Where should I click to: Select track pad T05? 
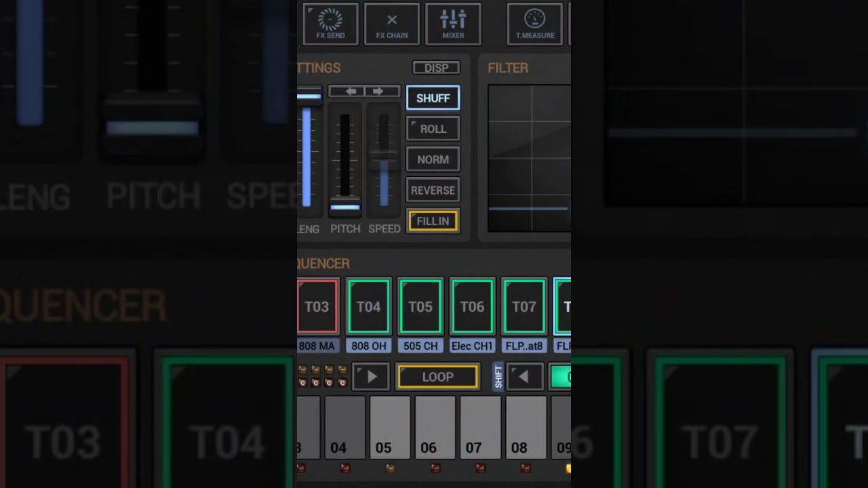pos(420,306)
